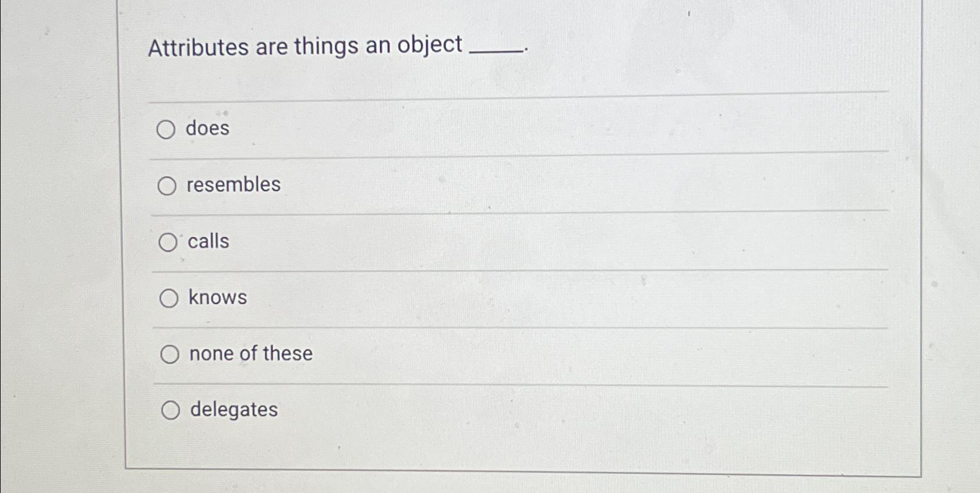Select the "resembles" radio button
Screen dimensions: 980x493
pyautogui.click(x=168, y=186)
